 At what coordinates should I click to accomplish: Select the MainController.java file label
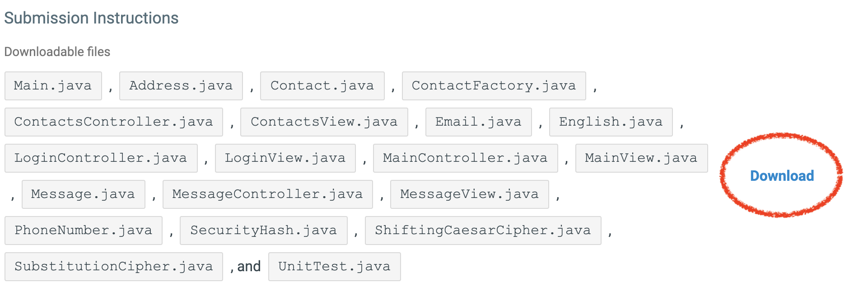pyautogui.click(x=465, y=158)
